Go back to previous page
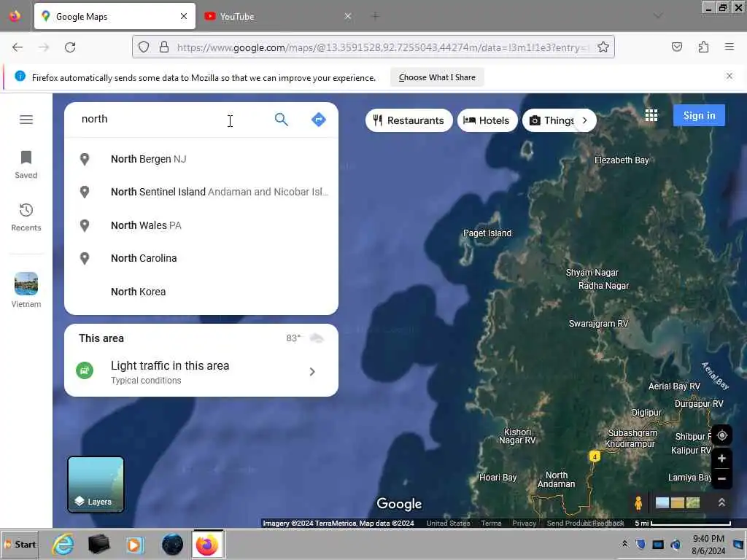Screen dimensions: 747x560 click(18, 47)
